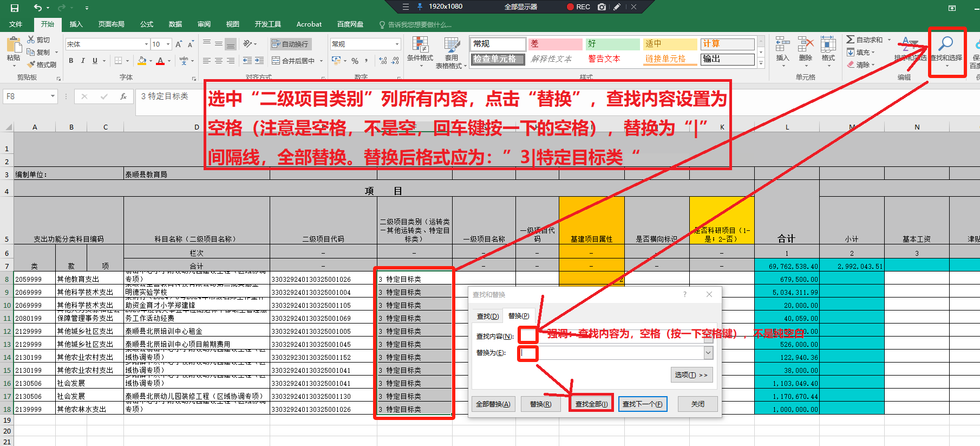Open the 公式 ribbon tab
Screen dimensions: 980x446
click(147, 24)
